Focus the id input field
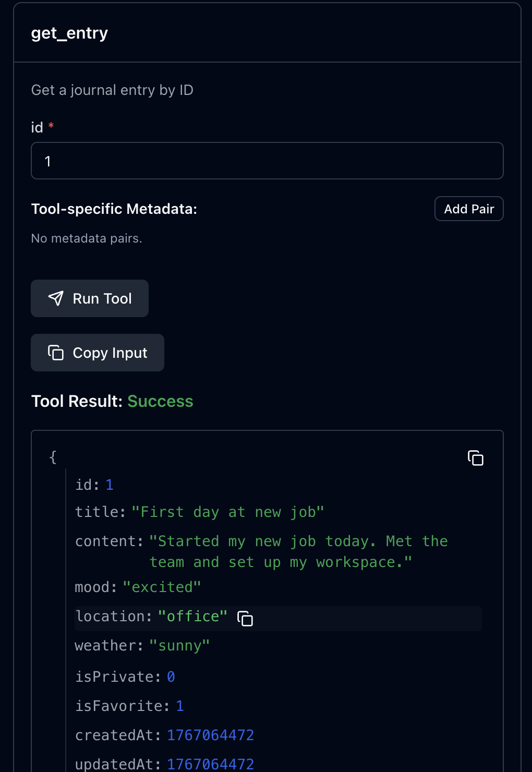Viewport: 532px width, 772px height. 267,161
